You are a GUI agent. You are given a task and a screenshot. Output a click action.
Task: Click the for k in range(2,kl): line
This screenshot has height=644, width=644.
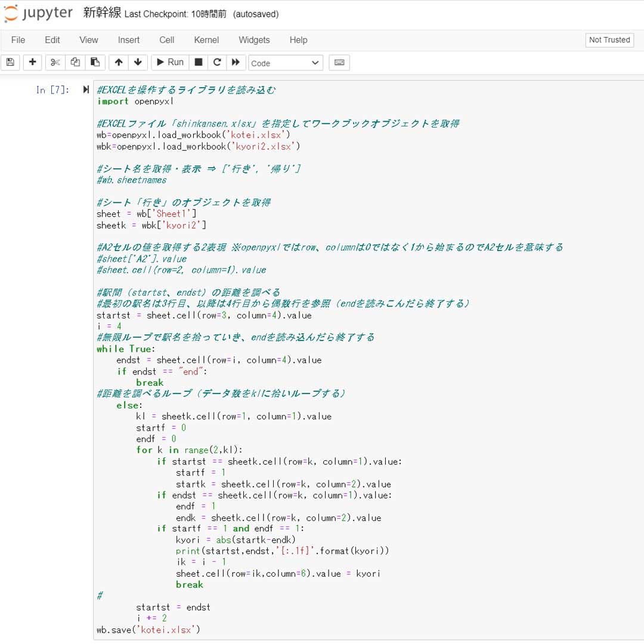coord(190,450)
